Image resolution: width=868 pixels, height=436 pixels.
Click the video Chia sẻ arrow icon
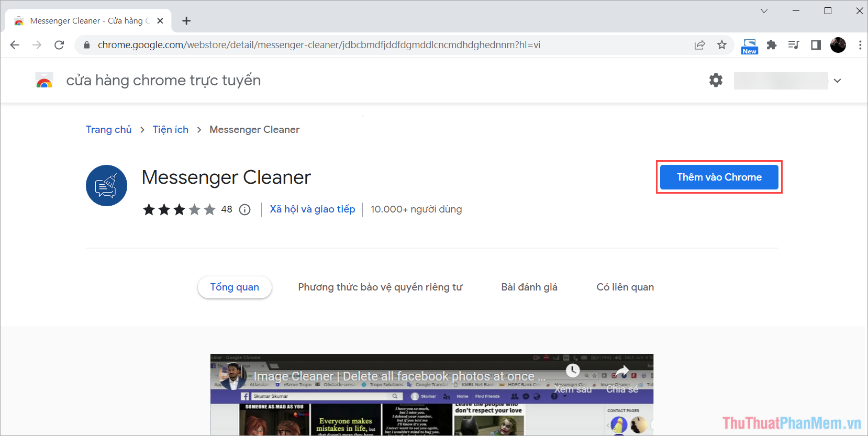(622, 371)
